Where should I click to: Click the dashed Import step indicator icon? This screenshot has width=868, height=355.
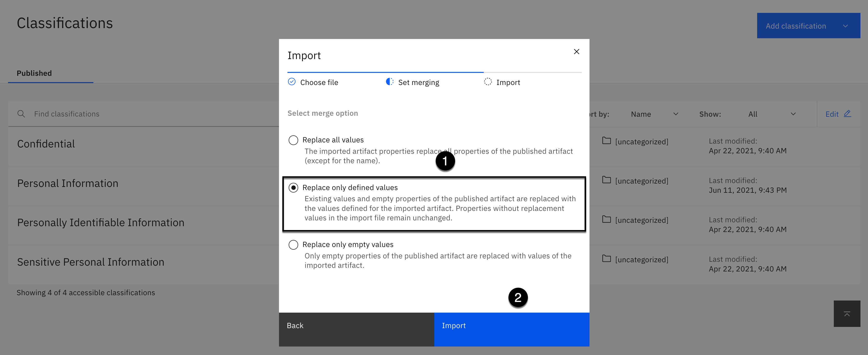coord(488,82)
